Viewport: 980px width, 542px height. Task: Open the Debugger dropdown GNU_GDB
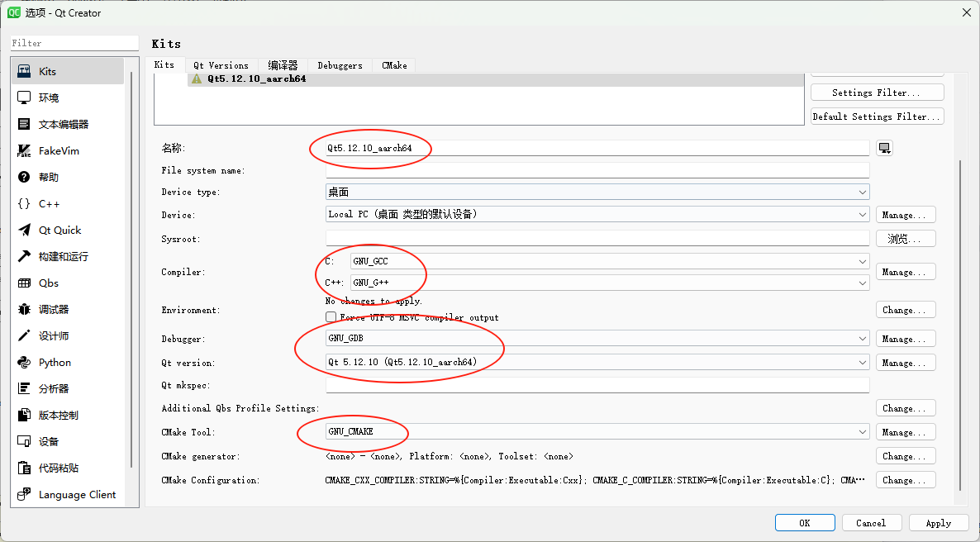[597, 338]
